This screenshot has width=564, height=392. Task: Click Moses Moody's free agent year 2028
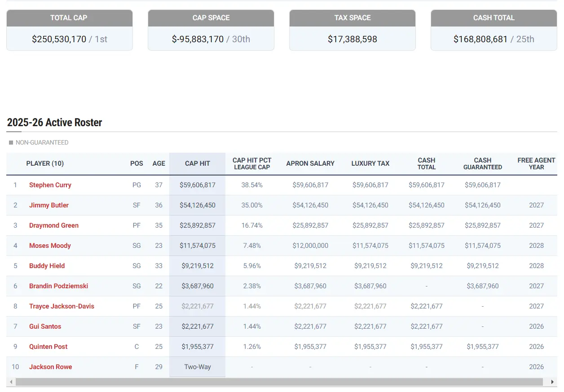tap(537, 246)
